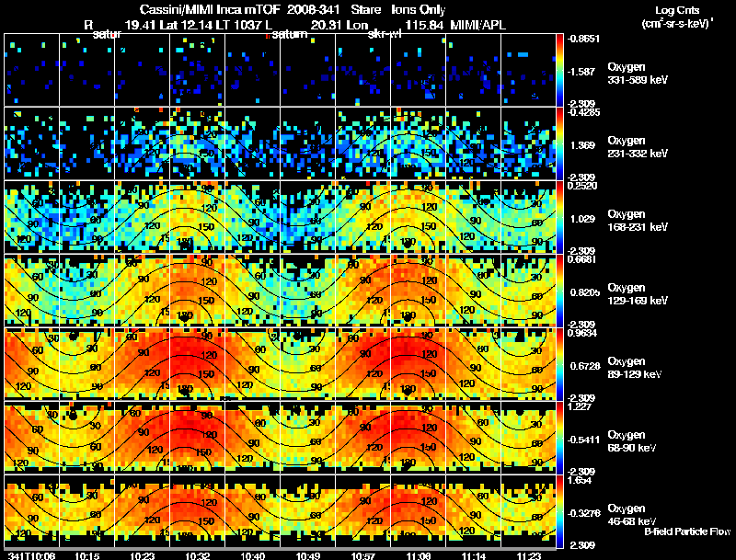Click the 'Oxygen 231-332 keV' row label
Screen dimensions: 736x560
coord(638,147)
